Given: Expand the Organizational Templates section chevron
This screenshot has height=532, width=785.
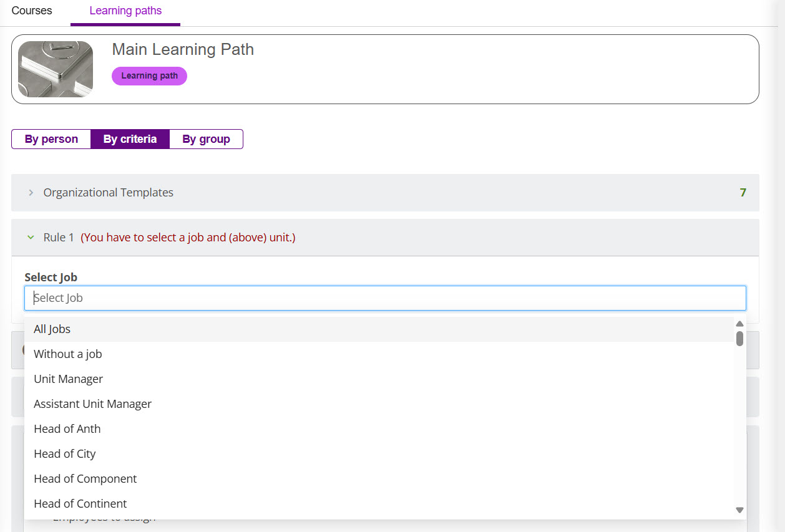Looking at the screenshot, I should (31, 193).
